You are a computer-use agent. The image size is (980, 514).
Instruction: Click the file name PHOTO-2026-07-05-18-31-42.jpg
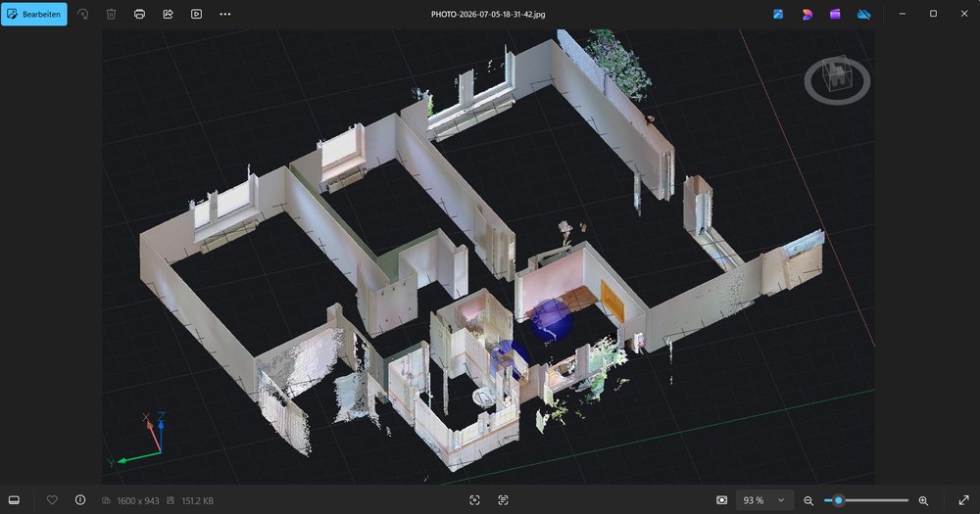coord(488,14)
